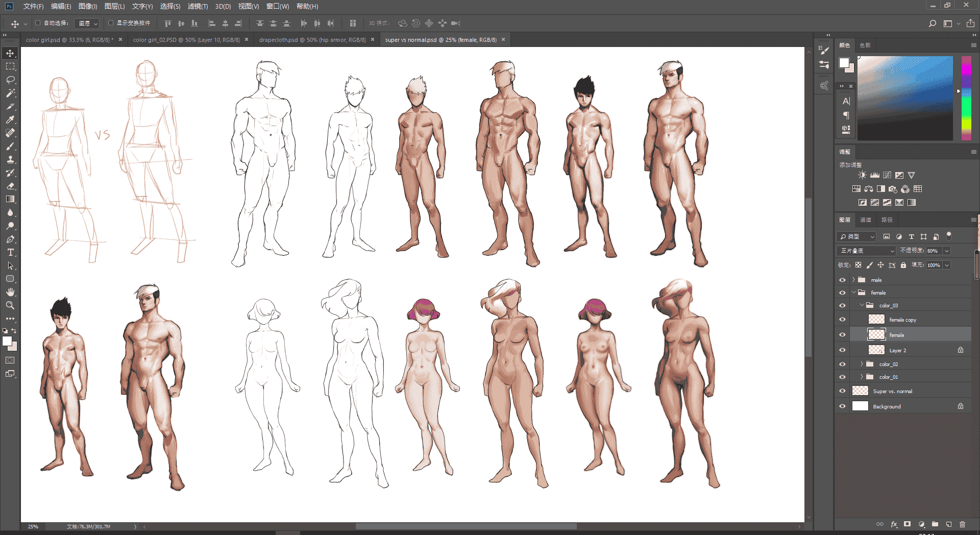Create a new group with folder icon
Viewport: 980px width, 535px height.
pos(935,524)
